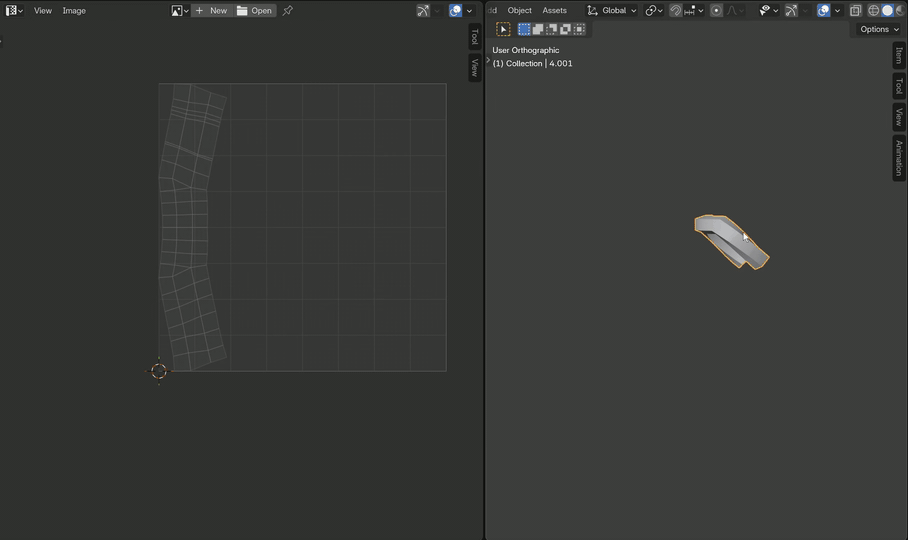908x540 pixels.
Task: Toggle proportional editing
Action: [x=716, y=10]
